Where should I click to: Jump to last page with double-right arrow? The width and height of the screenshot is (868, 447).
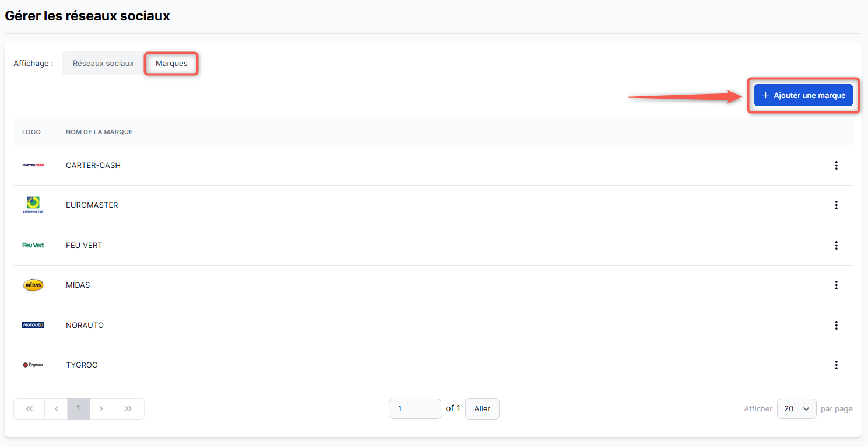128,409
